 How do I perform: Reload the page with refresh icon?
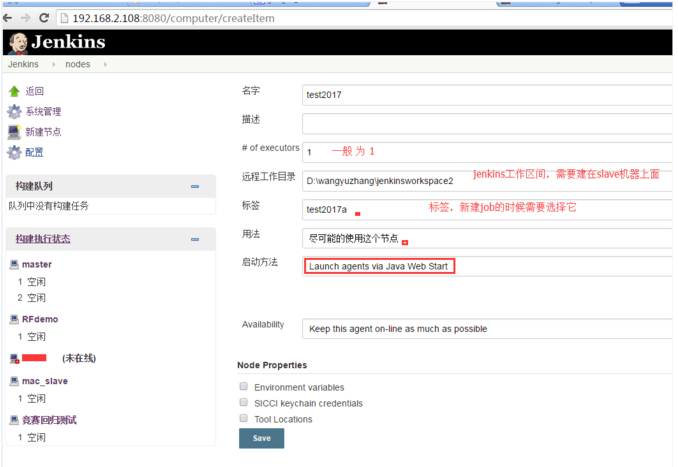click(44, 18)
